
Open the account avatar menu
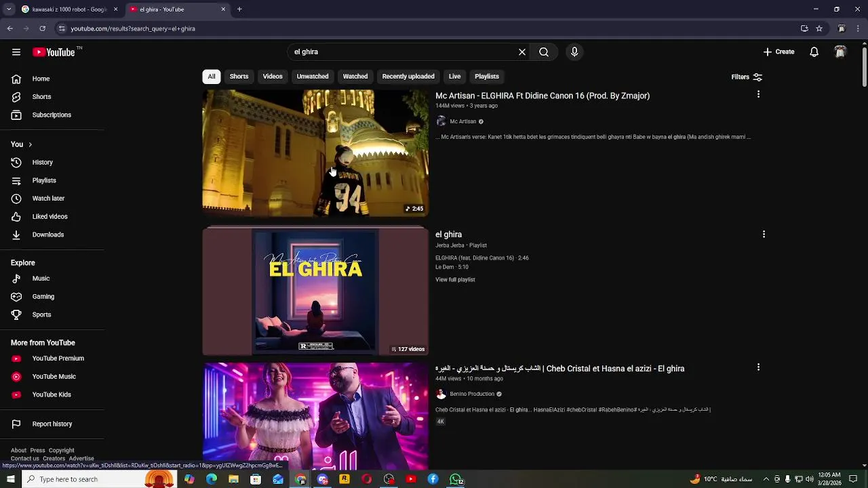pyautogui.click(x=840, y=52)
